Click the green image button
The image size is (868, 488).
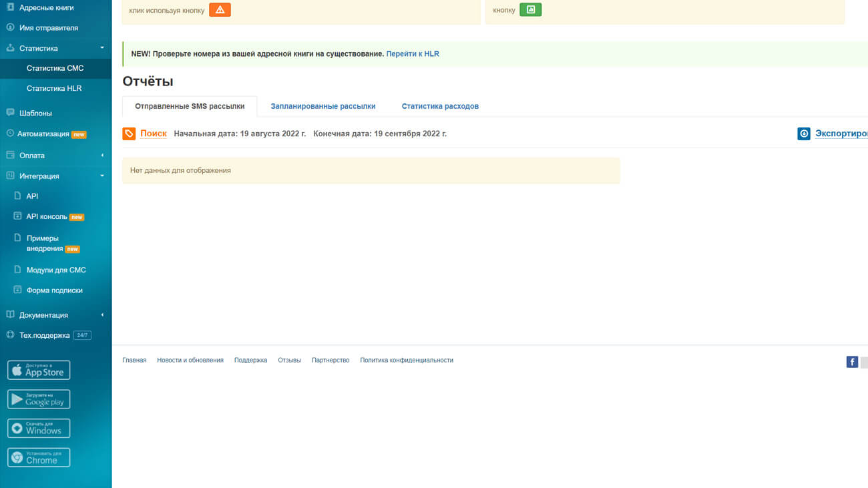531,10
